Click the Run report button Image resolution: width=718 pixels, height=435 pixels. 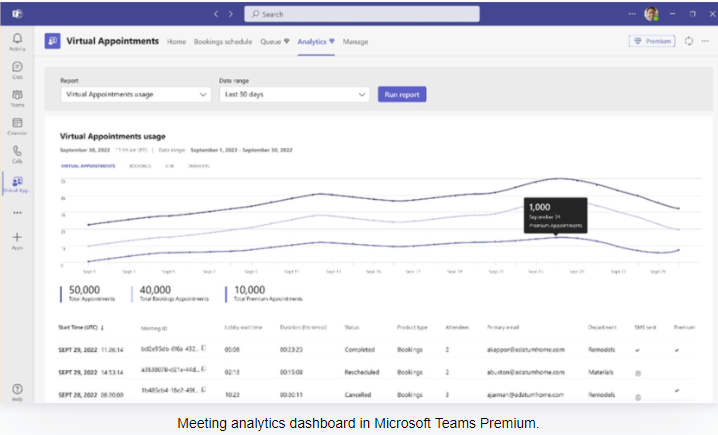click(402, 94)
